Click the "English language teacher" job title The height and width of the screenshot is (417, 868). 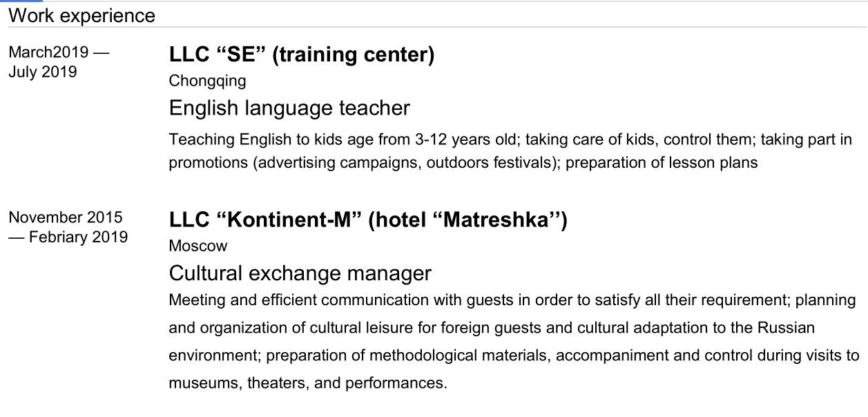(289, 108)
